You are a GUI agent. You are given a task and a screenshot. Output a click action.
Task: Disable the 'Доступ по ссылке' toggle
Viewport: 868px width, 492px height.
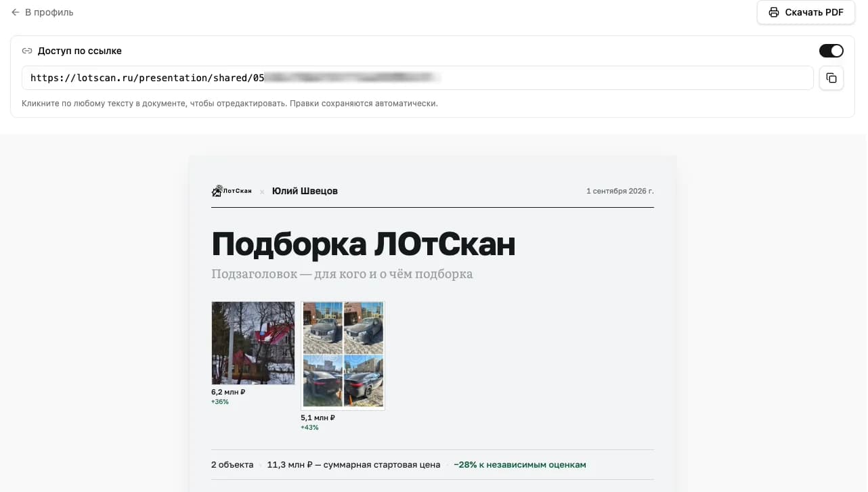(831, 51)
